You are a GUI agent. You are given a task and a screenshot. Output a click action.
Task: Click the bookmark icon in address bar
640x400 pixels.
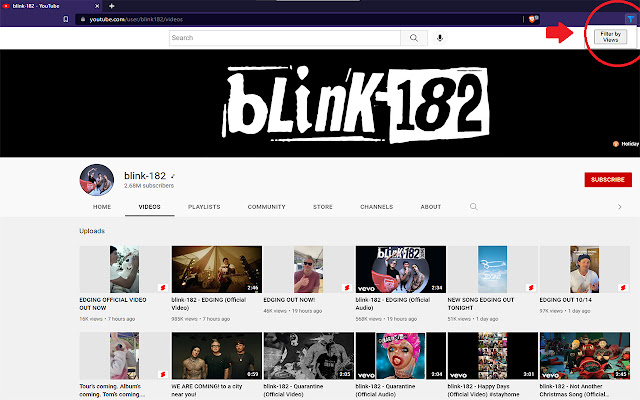[x=66, y=19]
